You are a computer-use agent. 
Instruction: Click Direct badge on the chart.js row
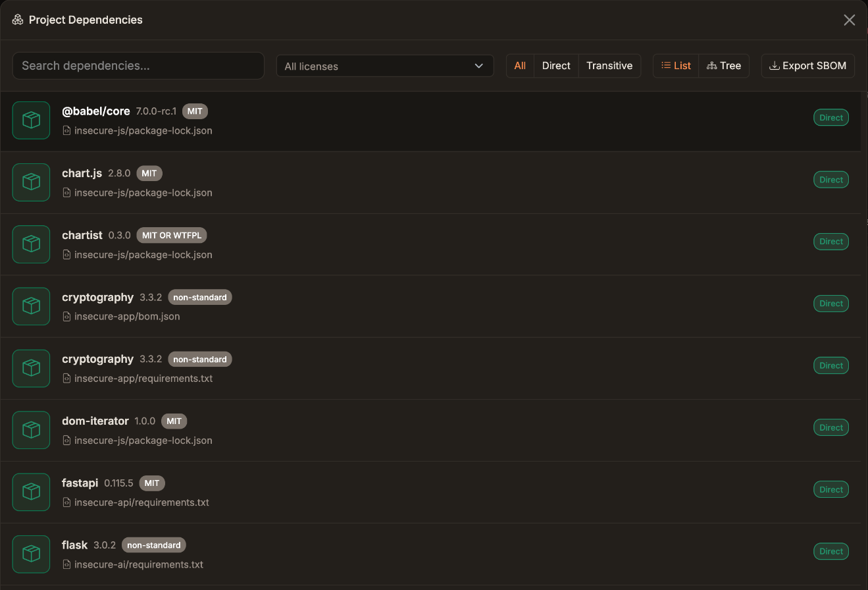831,180
